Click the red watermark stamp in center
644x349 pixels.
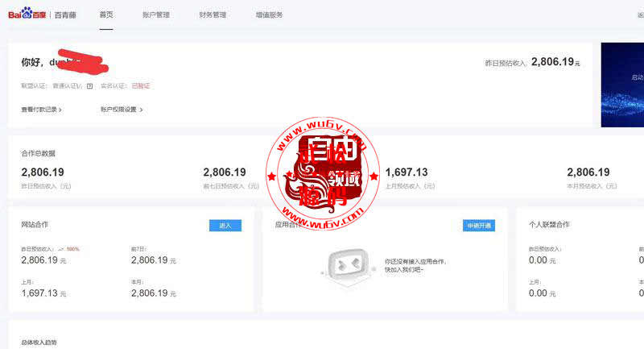click(x=322, y=173)
